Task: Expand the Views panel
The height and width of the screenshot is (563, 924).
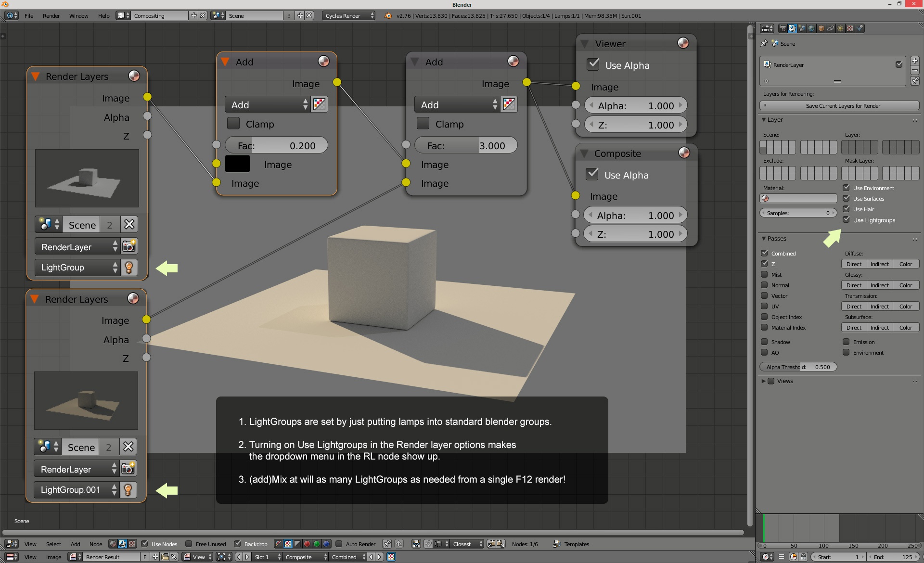Action: click(764, 381)
